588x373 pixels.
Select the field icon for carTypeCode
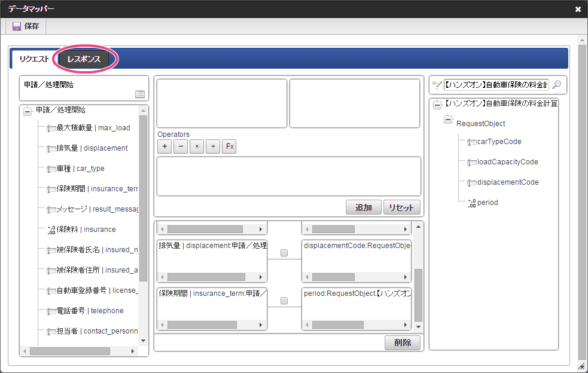(472, 142)
